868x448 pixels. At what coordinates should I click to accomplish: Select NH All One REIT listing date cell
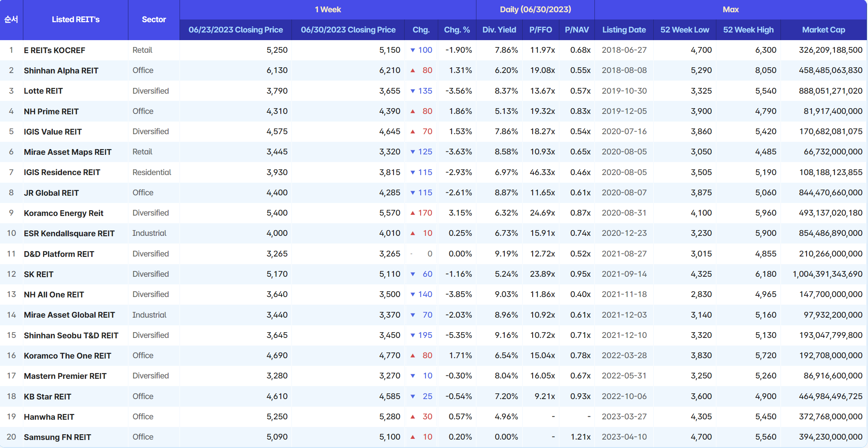pyautogui.click(x=624, y=294)
